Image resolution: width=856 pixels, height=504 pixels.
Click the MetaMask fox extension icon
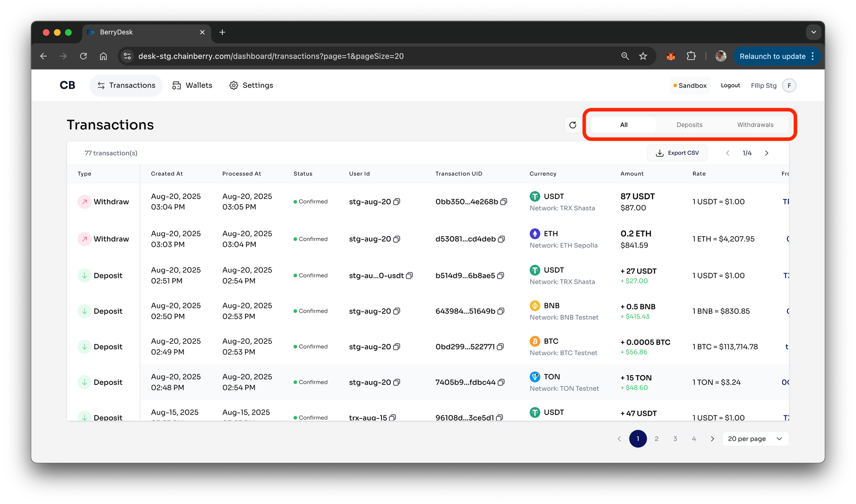click(671, 56)
